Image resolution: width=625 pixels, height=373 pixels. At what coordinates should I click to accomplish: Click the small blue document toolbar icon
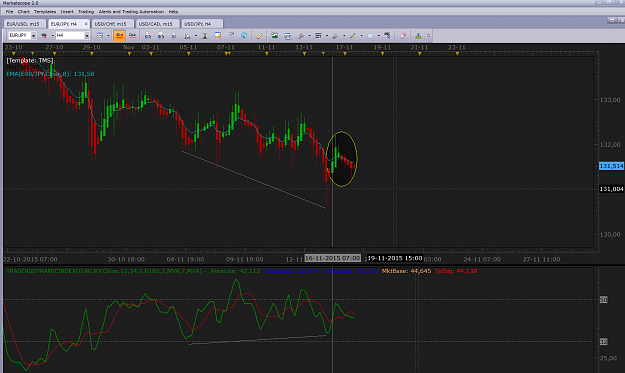(174, 35)
